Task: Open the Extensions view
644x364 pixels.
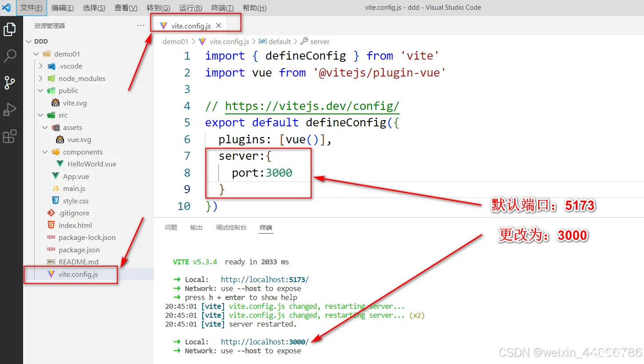Action: (10, 136)
